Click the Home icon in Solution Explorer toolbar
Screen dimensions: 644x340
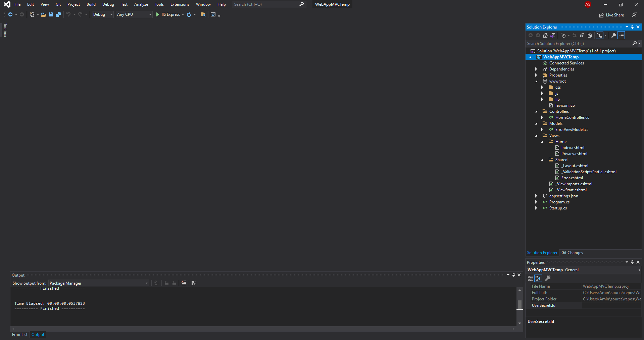(x=545, y=35)
